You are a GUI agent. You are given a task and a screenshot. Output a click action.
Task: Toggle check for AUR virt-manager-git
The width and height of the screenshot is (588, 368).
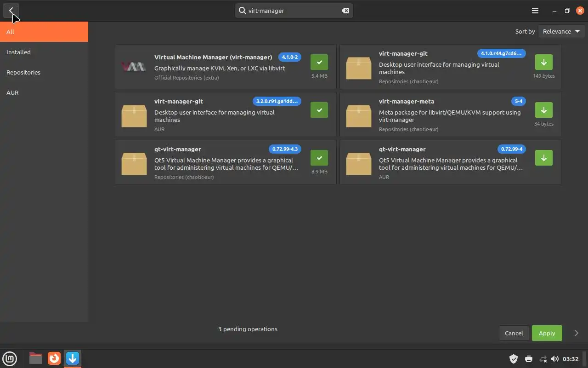click(319, 110)
